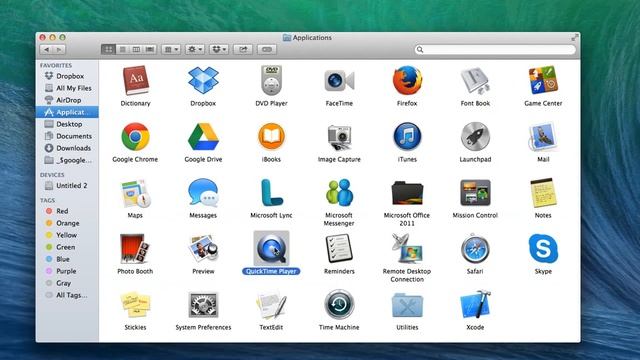Select the Photo Booth icon

coord(135,249)
